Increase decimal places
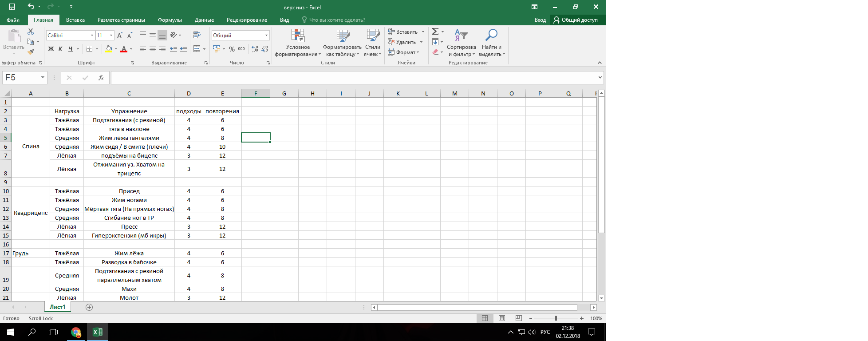 (x=255, y=49)
